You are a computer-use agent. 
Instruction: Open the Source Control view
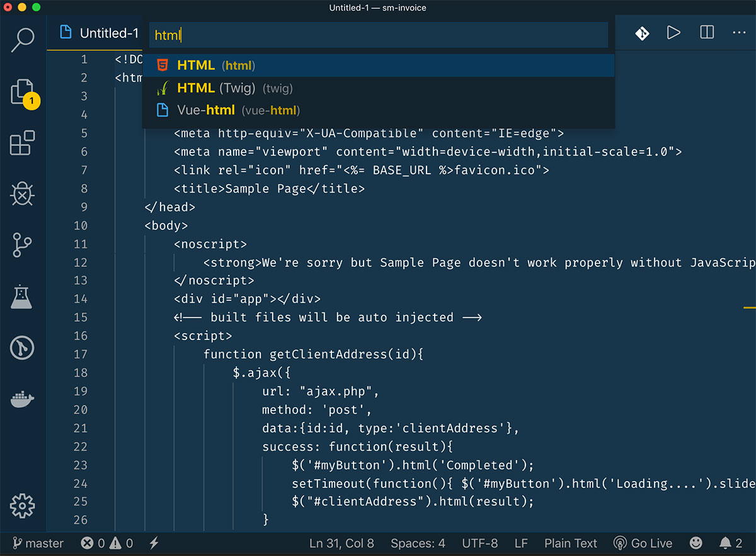tap(23, 246)
